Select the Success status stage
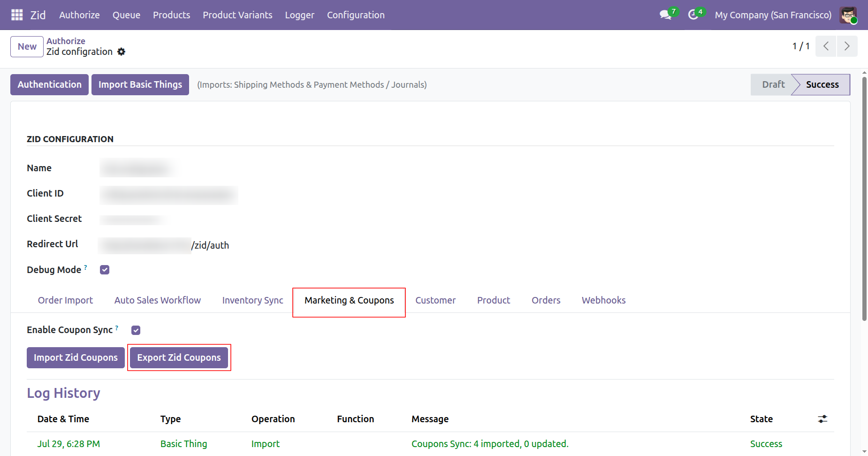 tap(822, 84)
